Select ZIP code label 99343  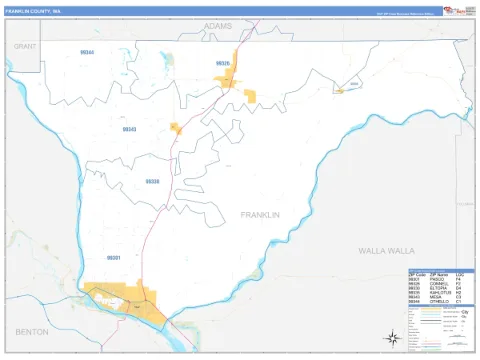click(129, 129)
